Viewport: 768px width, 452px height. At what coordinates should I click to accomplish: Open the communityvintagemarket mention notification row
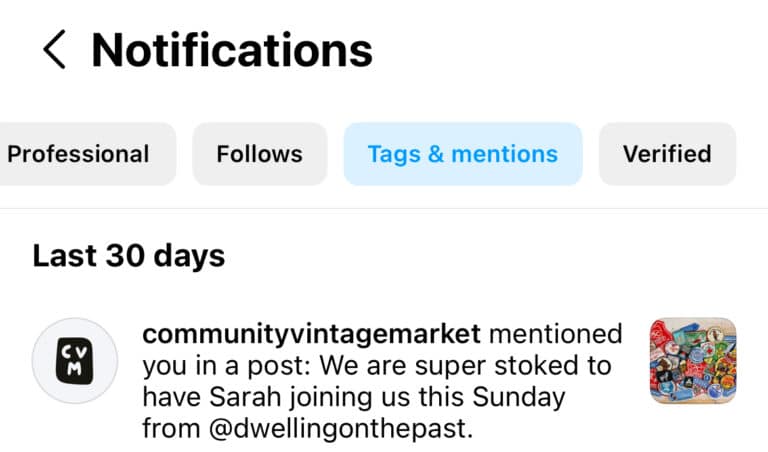380,382
